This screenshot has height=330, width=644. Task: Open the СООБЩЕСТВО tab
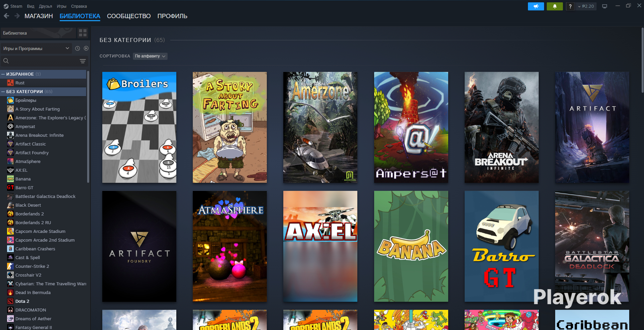tap(129, 16)
